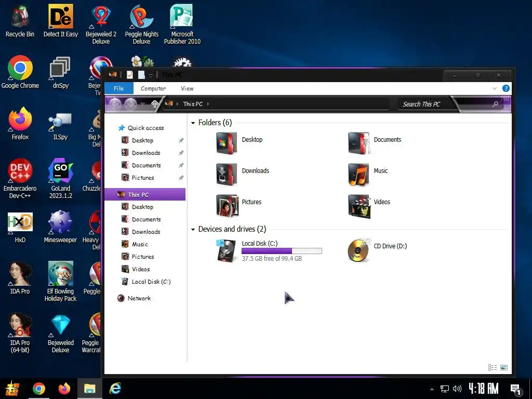Open Google Chrome desktop icon
Screen dimensions: 532x399
pos(20,72)
